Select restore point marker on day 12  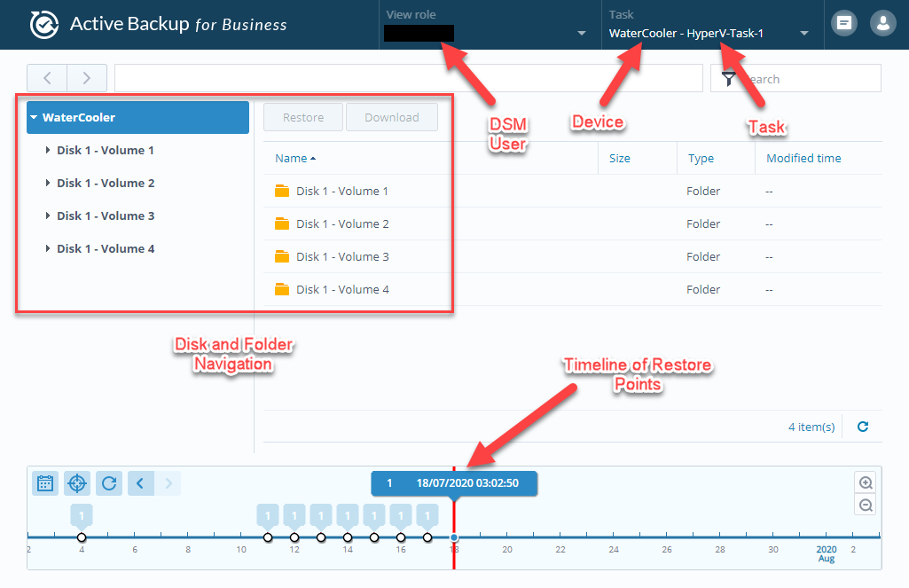294,537
